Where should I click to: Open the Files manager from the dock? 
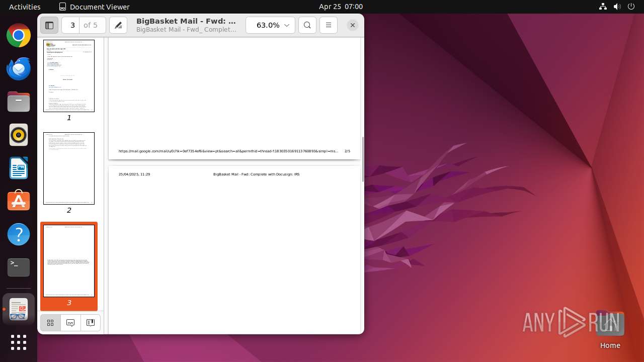19,102
